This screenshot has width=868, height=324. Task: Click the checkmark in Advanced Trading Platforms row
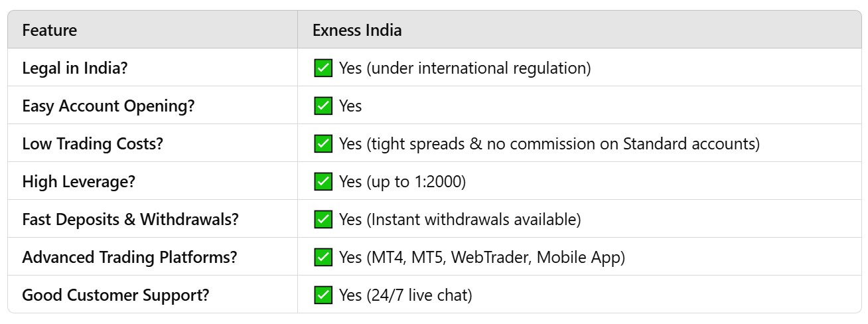coord(323,257)
